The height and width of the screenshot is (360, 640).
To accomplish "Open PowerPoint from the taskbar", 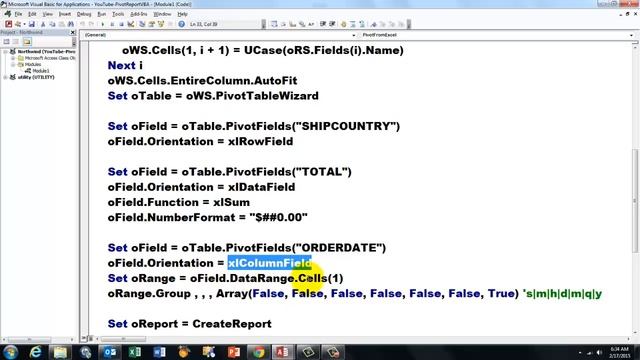I will pos(234,352).
